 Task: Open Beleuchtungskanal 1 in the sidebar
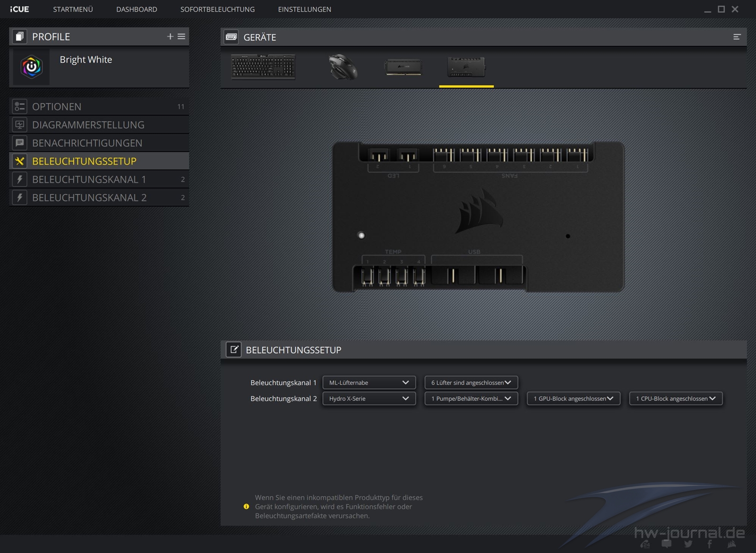(x=89, y=179)
